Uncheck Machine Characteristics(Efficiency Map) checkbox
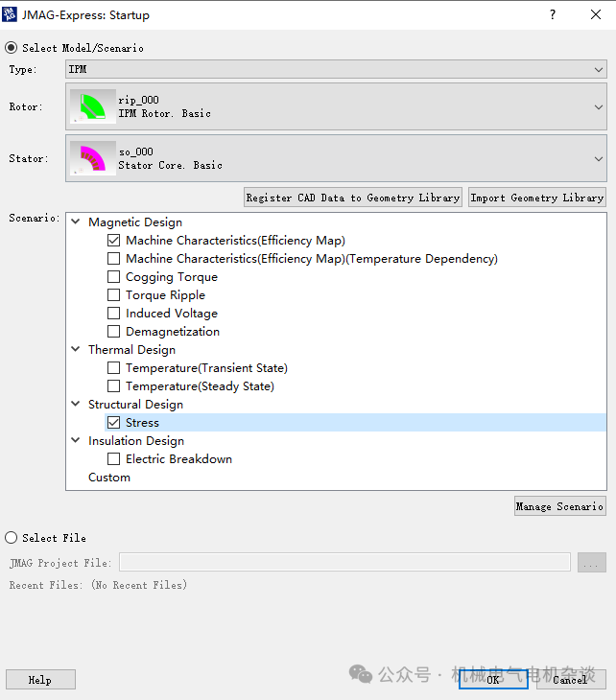Image resolution: width=616 pixels, height=700 pixels. tap(113, 240)
